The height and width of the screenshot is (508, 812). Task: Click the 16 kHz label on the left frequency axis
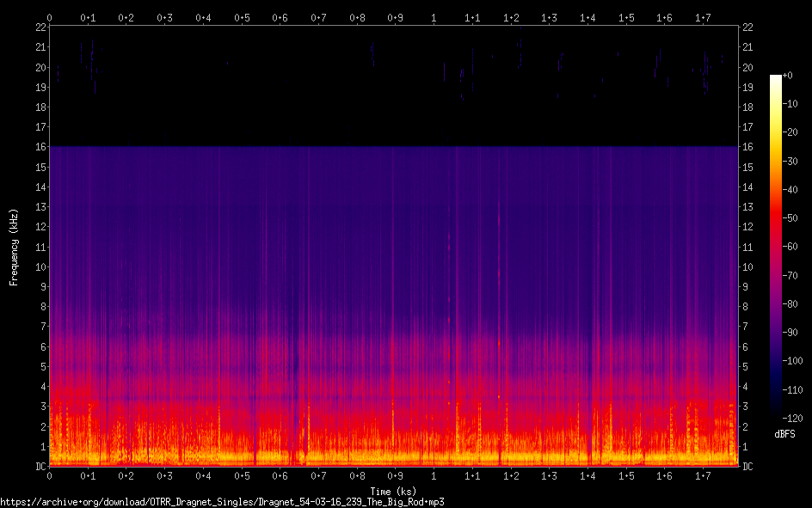click(x=40, y=147)
